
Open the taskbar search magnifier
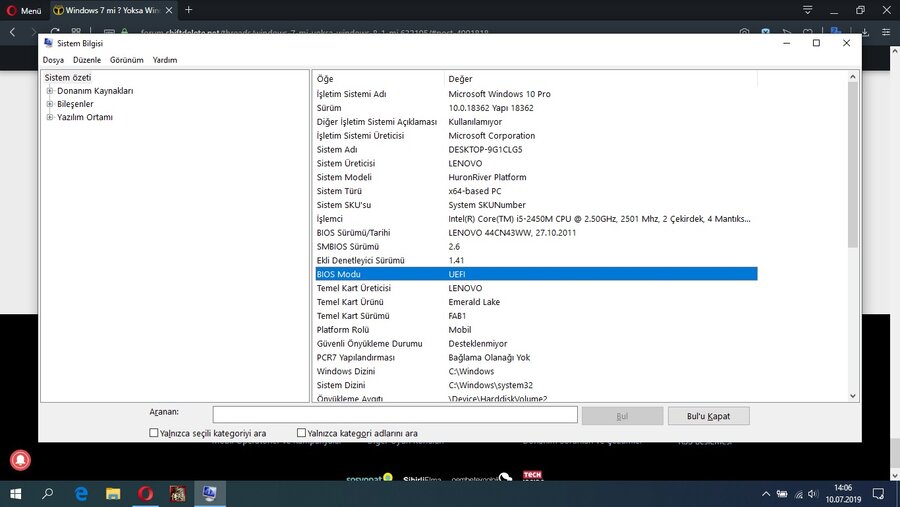pos(48,494)
